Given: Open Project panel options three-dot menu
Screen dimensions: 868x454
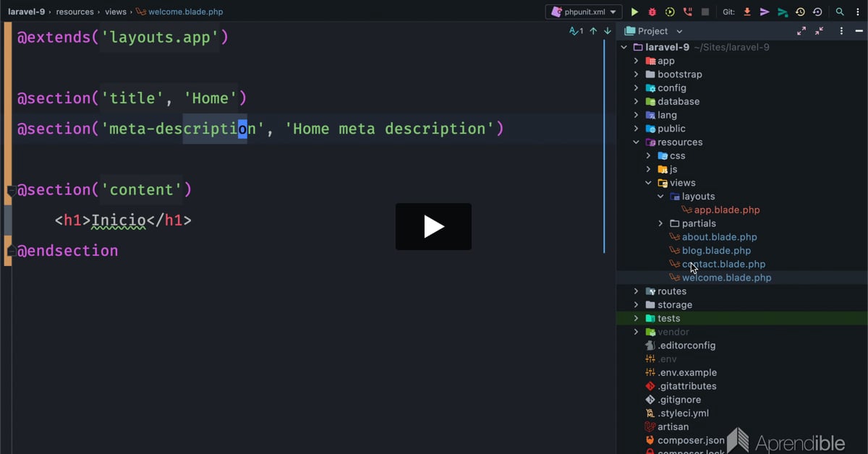Looking at the screenshot, I should tap(841, 31).
